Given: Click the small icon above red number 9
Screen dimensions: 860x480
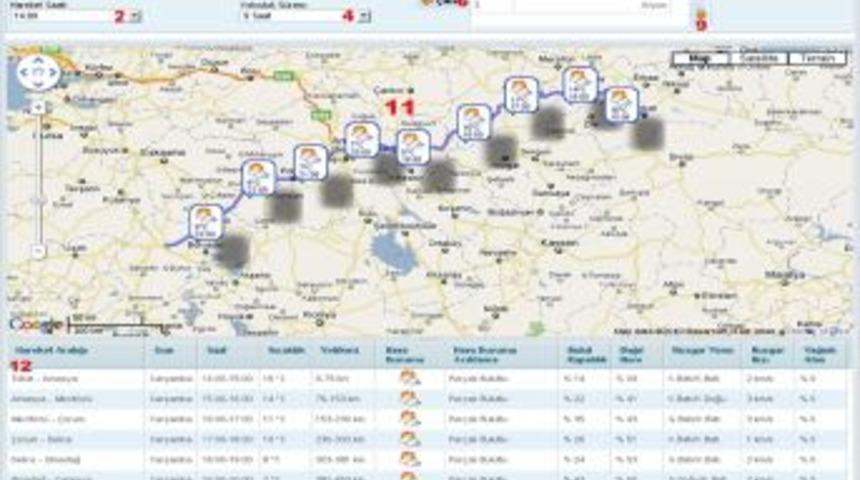Looking at the screenshot, I should pyautogui.click(x=700, y=12).
